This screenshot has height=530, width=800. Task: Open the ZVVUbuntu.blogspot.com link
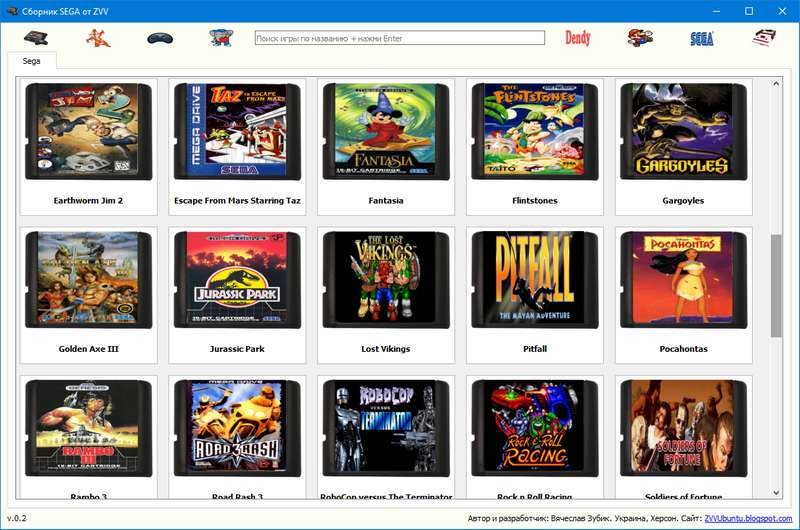(748, 519)
